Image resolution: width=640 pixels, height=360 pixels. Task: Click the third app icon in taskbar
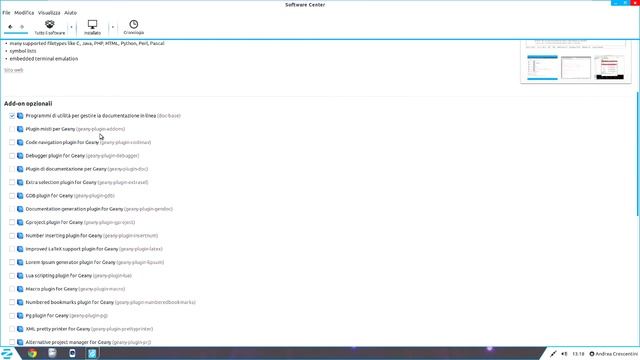click(x=72, y=353)
